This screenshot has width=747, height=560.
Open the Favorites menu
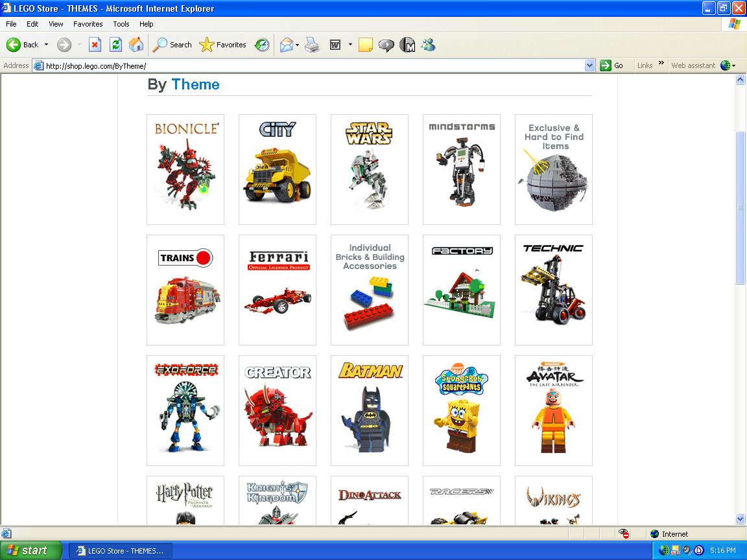coord(88,24)
